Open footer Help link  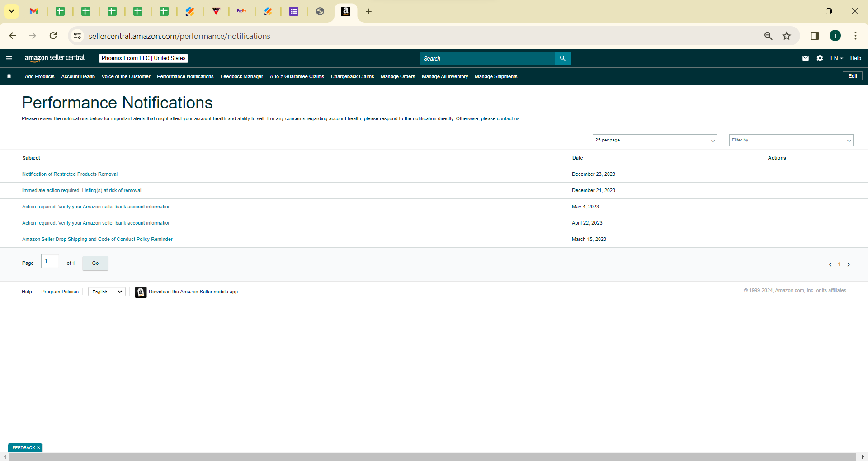click(x=27, y=292)
